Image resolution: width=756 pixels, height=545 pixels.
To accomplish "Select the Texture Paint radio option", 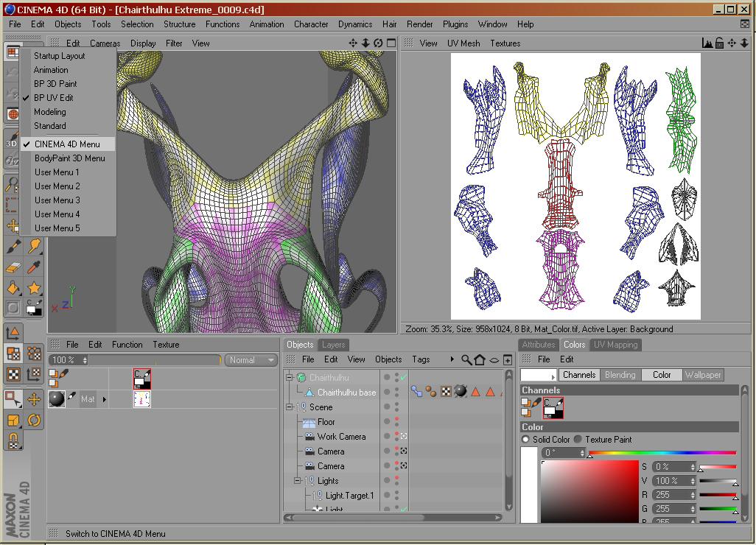I will click(x=578, y=440).
